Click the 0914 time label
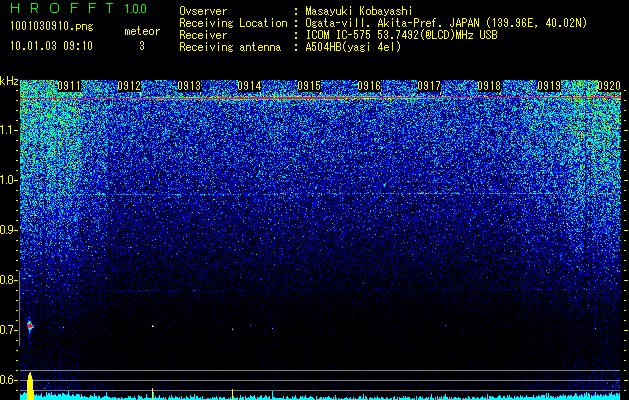 point(249,86)
